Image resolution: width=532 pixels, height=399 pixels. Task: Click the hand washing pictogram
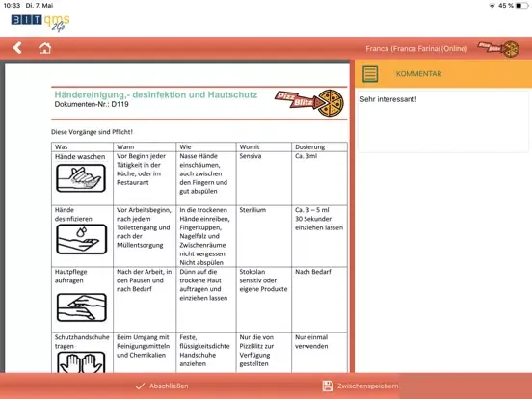point(81,178)
